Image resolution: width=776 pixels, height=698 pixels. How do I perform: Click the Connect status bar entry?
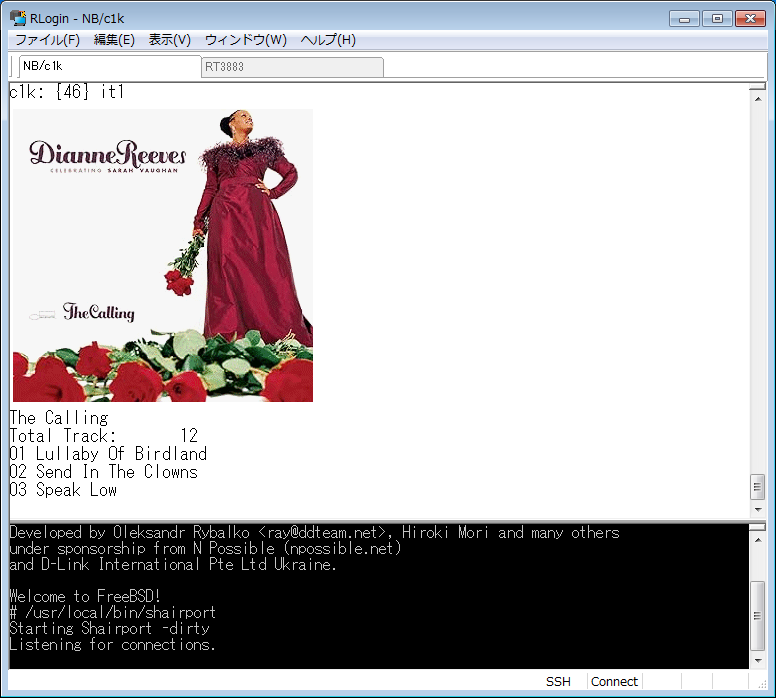point(614,682)
